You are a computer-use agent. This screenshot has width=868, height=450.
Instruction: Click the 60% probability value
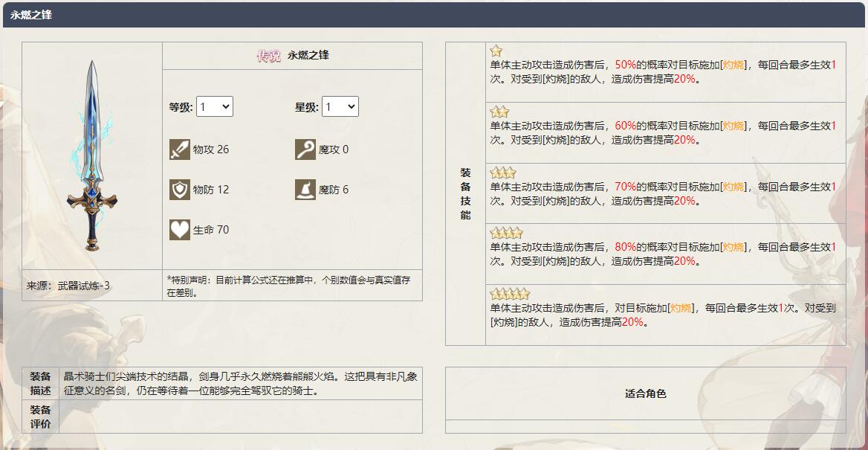tap(626, 126)
